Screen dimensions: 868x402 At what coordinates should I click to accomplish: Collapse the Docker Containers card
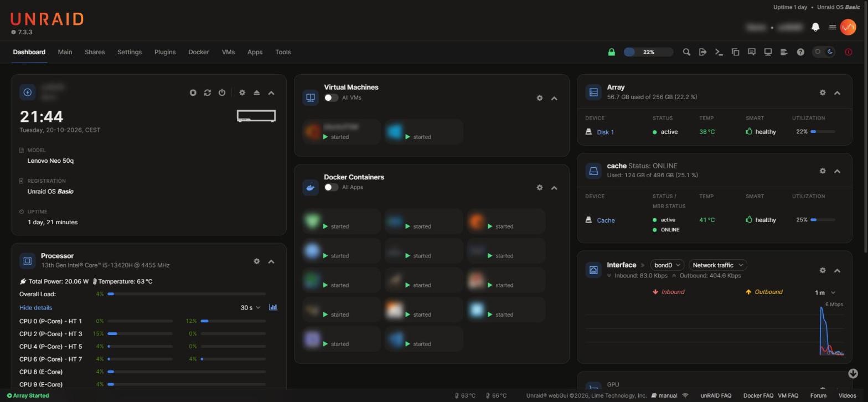point(554,188)
